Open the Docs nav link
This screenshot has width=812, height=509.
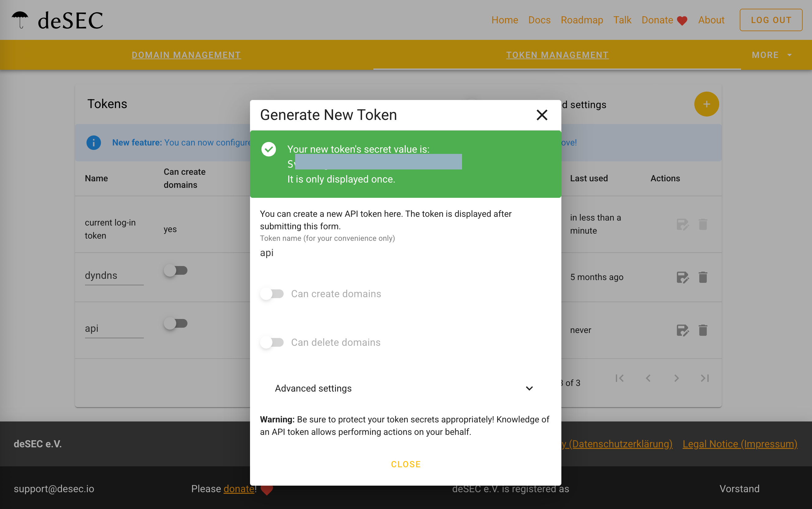pos(539,20)
